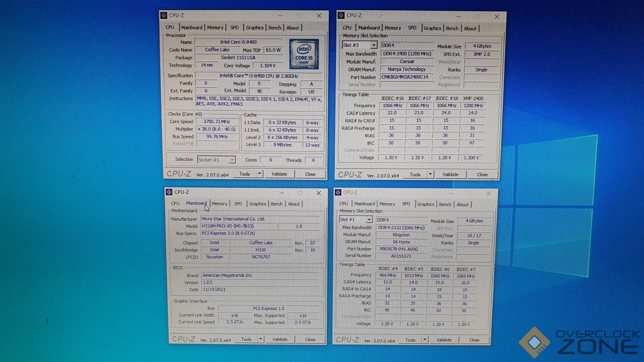
Task: Open the Memory tab in the processor window
Action: [x=215, y=28]
